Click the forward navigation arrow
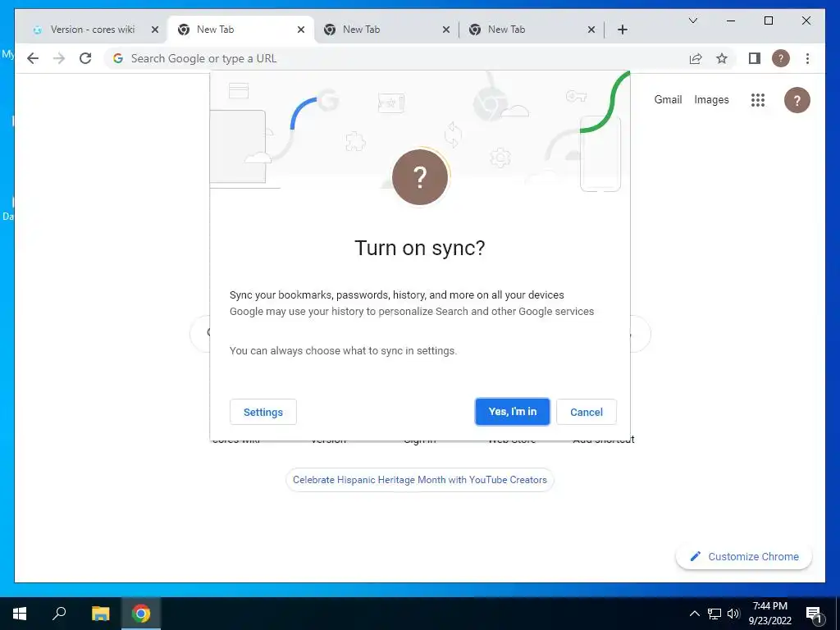Image resolution: width=840 pixels, height=630 pixels. click(59, 58)
